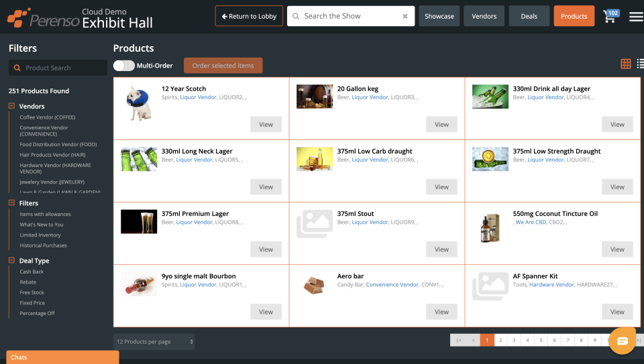Collapse the Vendors filter section
Screen dimensions: 644x364
pyautogui.click(x=11, y=106)
